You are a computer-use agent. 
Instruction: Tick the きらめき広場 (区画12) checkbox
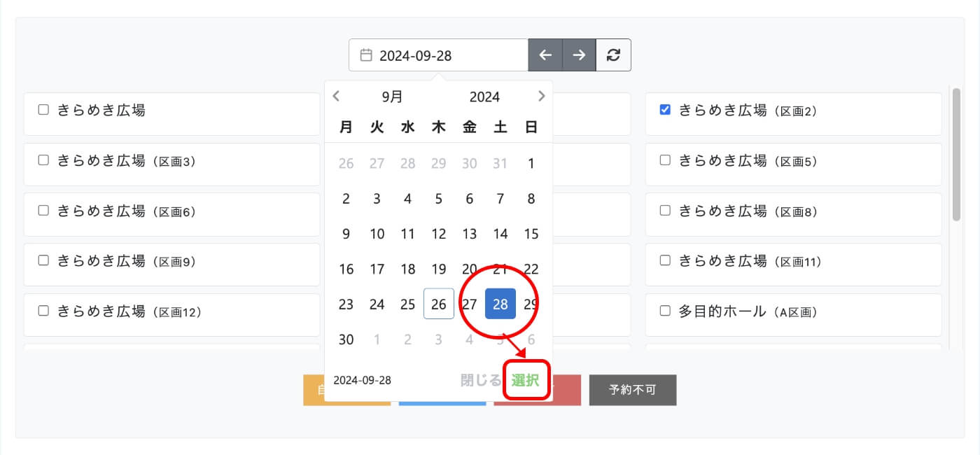[43, 311]
